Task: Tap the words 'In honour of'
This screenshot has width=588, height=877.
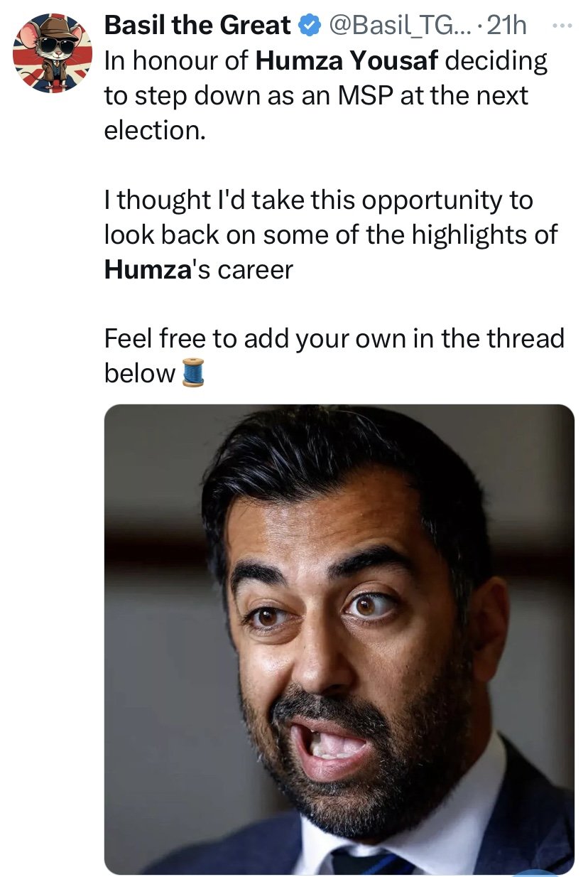Action: point(176,60)
